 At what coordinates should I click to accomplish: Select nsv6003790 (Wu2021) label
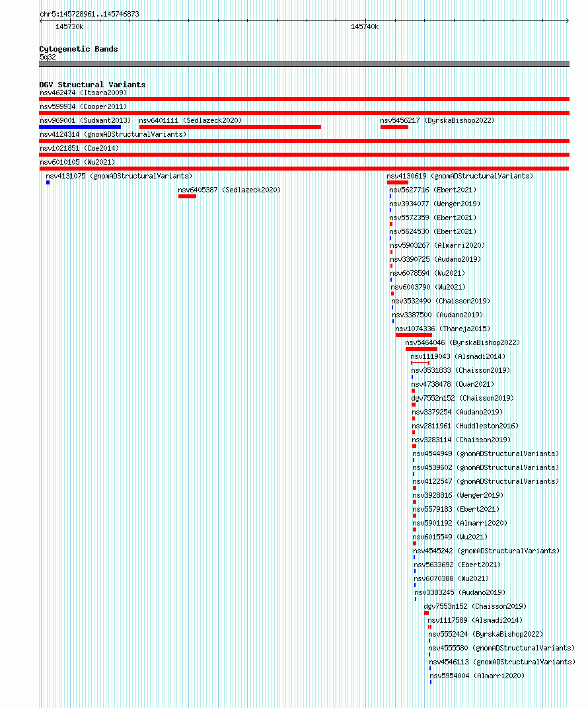pos(428,287)
